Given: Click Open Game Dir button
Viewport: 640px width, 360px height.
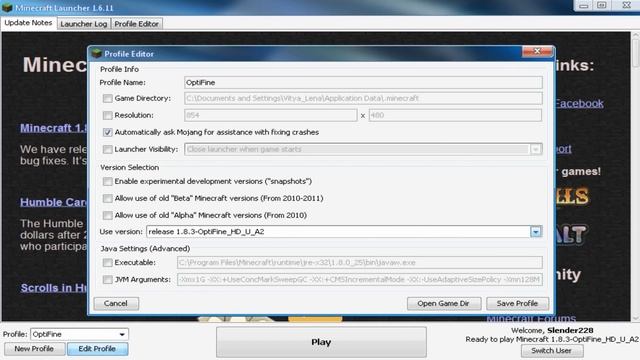Looking at the screenshot, I should pos(444,303).
